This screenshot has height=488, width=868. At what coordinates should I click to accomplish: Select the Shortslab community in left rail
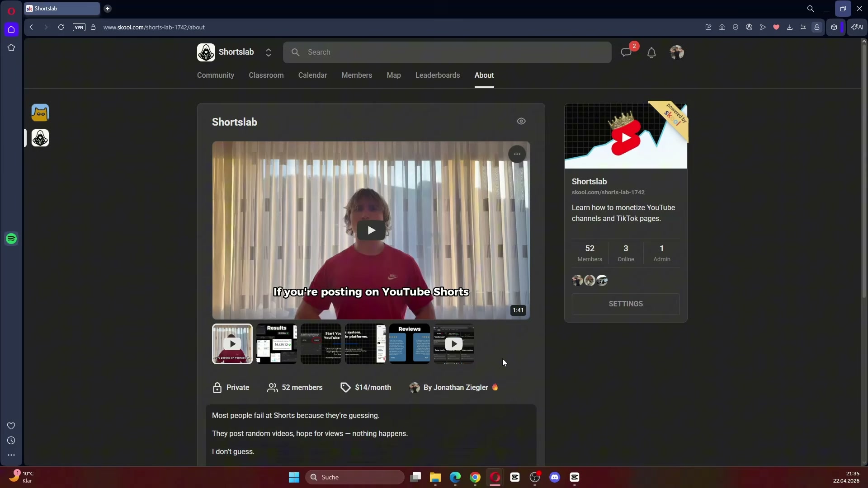pos(40,138)
